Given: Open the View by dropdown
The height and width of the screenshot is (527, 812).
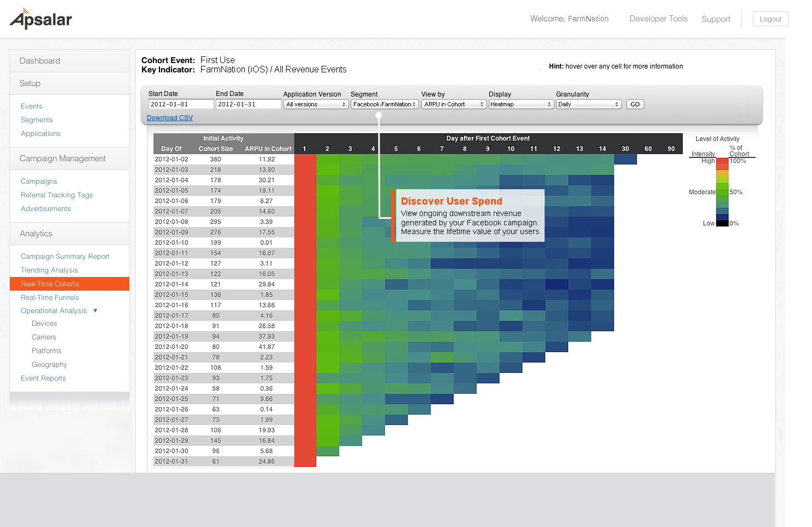Looking at the screenshot, I should click(454, 104).
